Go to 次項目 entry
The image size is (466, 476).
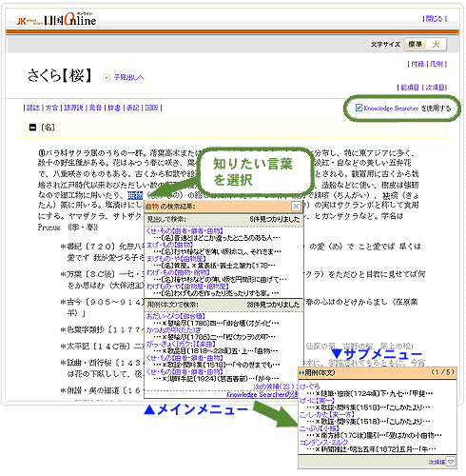click(435, 88)
